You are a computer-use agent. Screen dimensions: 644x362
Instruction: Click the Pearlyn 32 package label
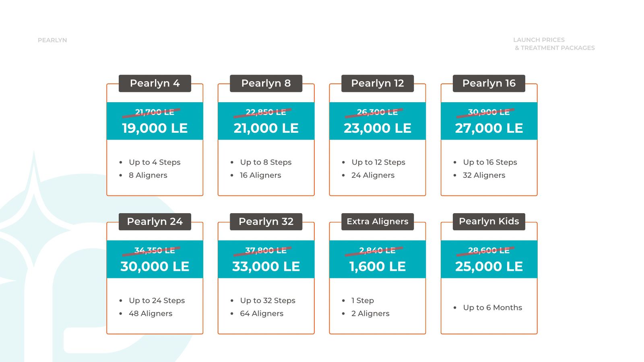(x=266, y=222)
